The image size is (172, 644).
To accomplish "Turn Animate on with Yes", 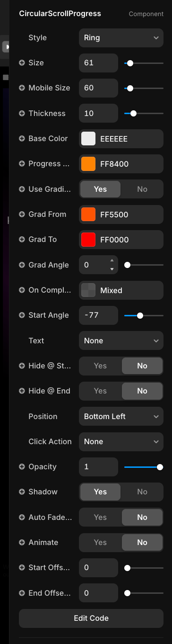I will pyautogui.click(x=100, y=542).
